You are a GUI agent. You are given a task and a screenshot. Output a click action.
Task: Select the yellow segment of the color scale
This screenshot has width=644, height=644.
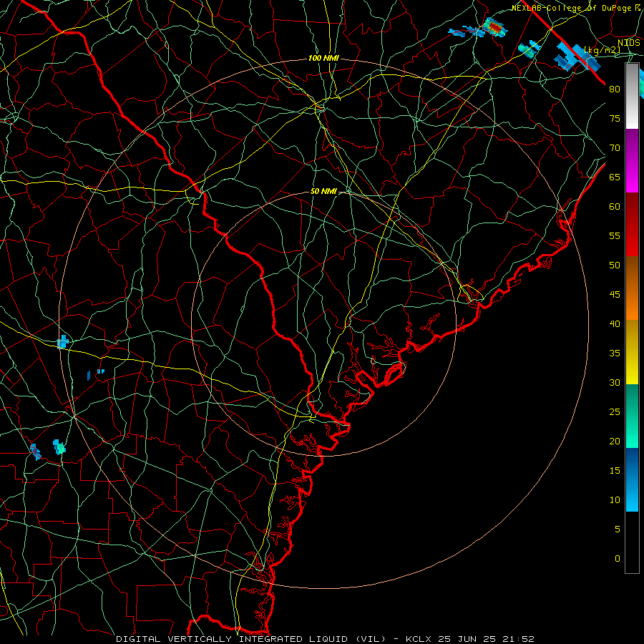(632, 352)
